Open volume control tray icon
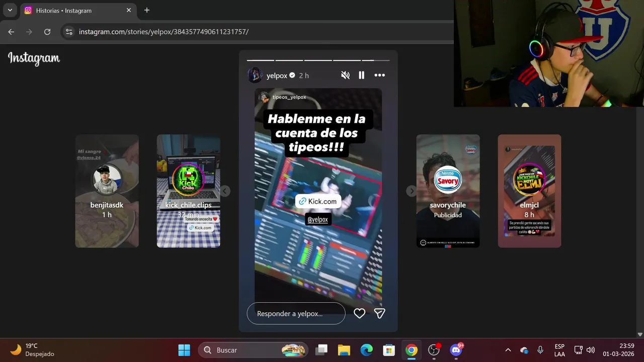Image resolution: width=644 pixels, height=362 pixels. click(591, 350)
